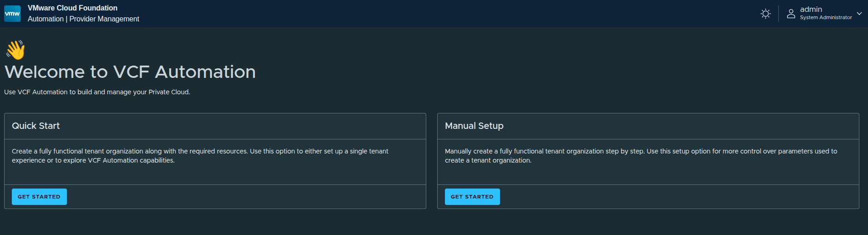Image resolution: width=868 pixels, height=235 pixels.
Task: Click the Manual Setup description text
Action: [641, 156]
